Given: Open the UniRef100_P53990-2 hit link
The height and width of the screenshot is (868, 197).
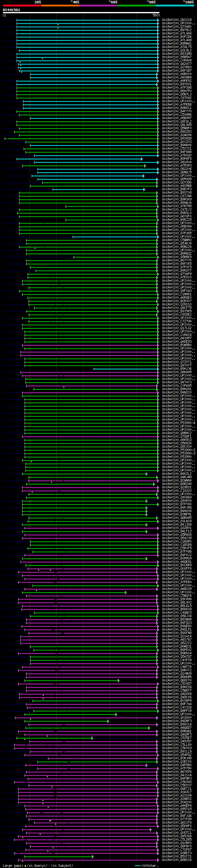Looking at the screenshot, I should pyautogui.click(x=179, y=450).
